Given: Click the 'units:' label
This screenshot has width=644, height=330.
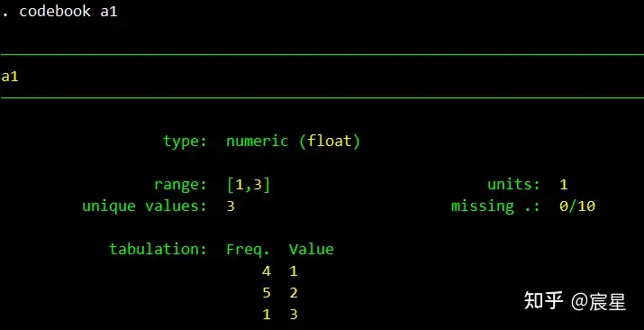Looking at the screenshot, I should [x=513, y=185].
